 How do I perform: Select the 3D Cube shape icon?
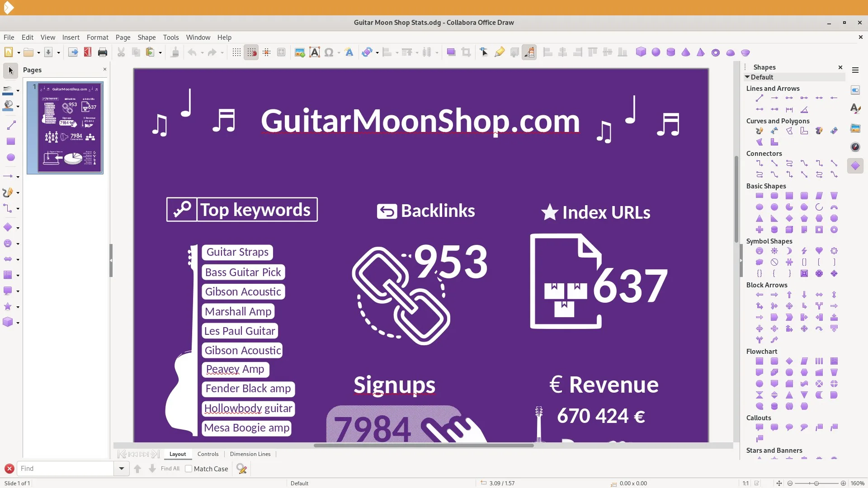pos(641,52)
